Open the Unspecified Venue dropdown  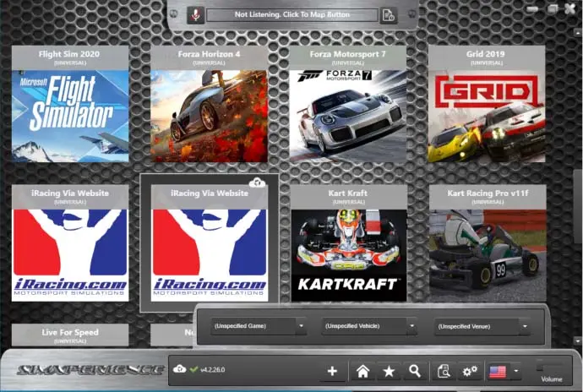(482, 327)
